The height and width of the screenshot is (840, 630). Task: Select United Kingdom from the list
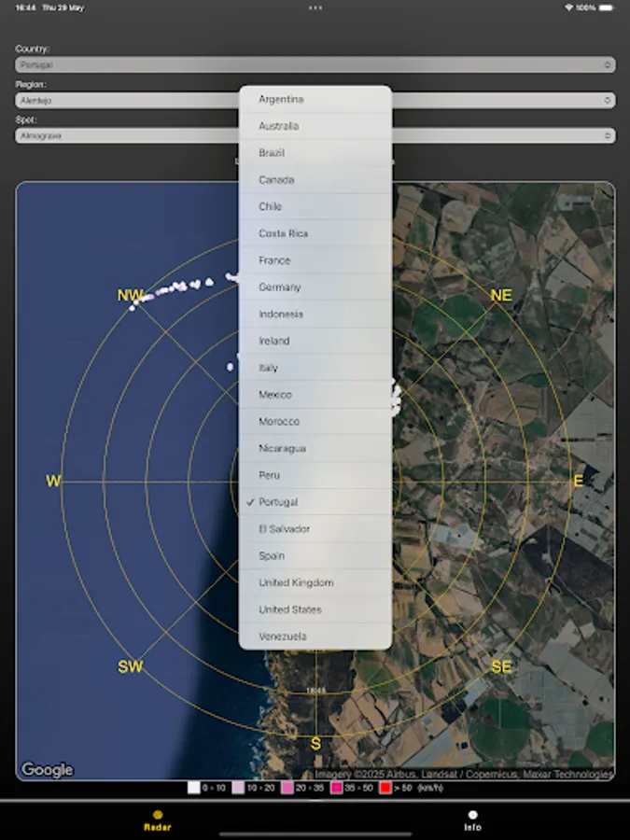click(x=315, y=582)
